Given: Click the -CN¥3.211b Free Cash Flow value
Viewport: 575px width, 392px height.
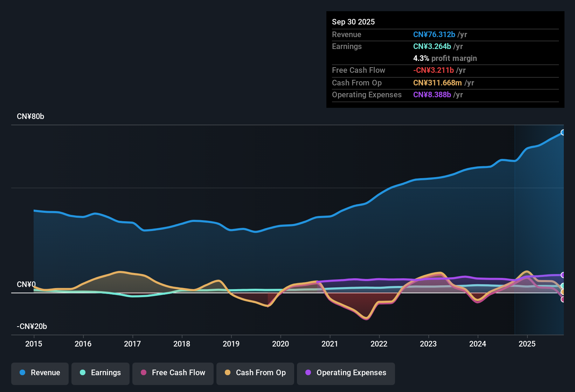Looking at the screenshot, I should 434,70.
